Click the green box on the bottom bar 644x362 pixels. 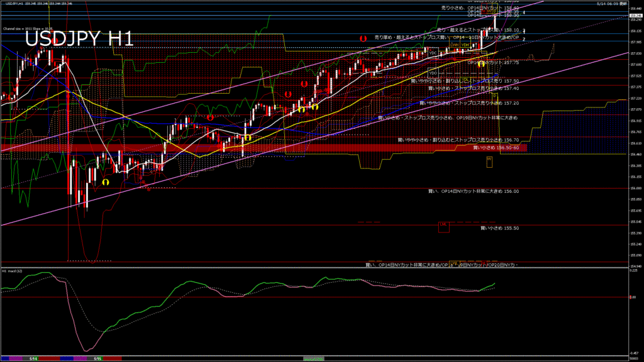point(314,359)
